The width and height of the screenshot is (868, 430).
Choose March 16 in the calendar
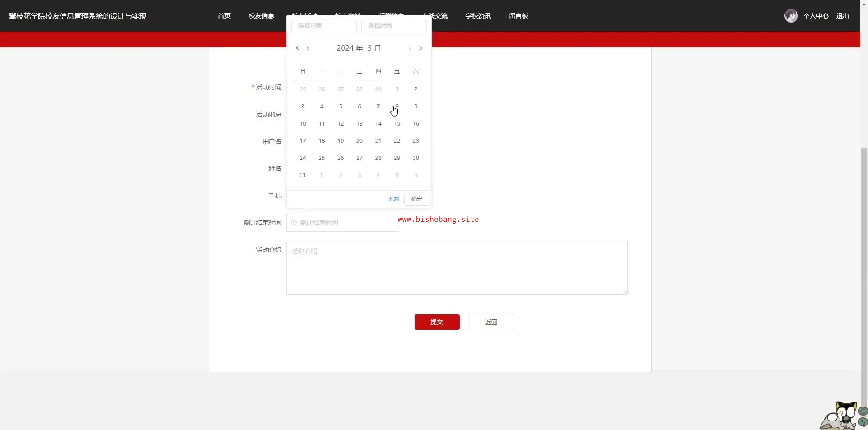click(416, 124)
